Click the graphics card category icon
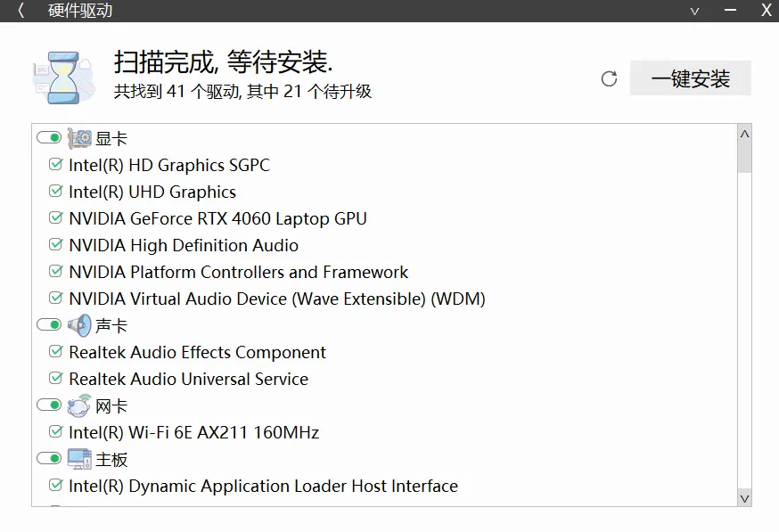Image resolution: width=779 pixels, height=532 pixels. pos(79,138)
